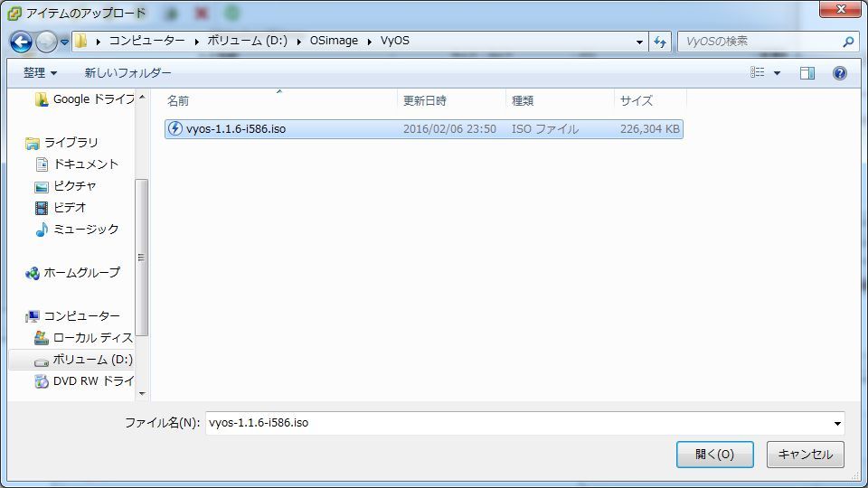The height and width of the screenshot is (488, 868).
Task: Go back using the blue back arrow
Action: 21,42
